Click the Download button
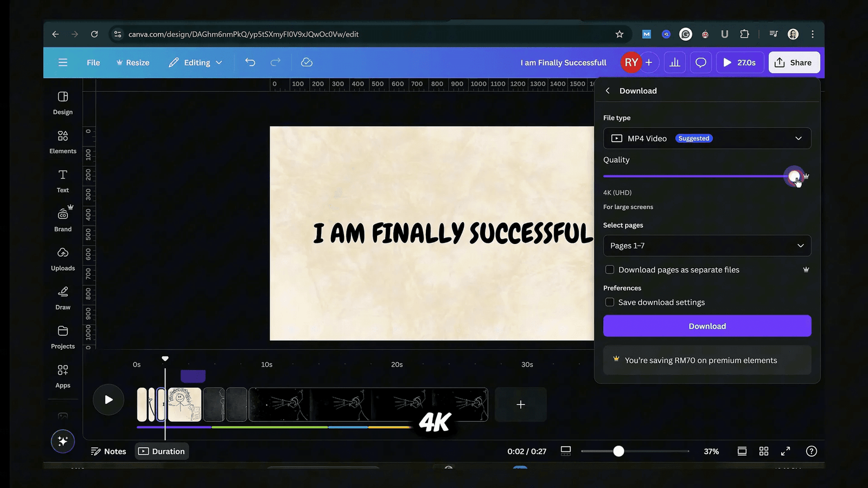The image size is (868, 488). [x=707, y=326]
